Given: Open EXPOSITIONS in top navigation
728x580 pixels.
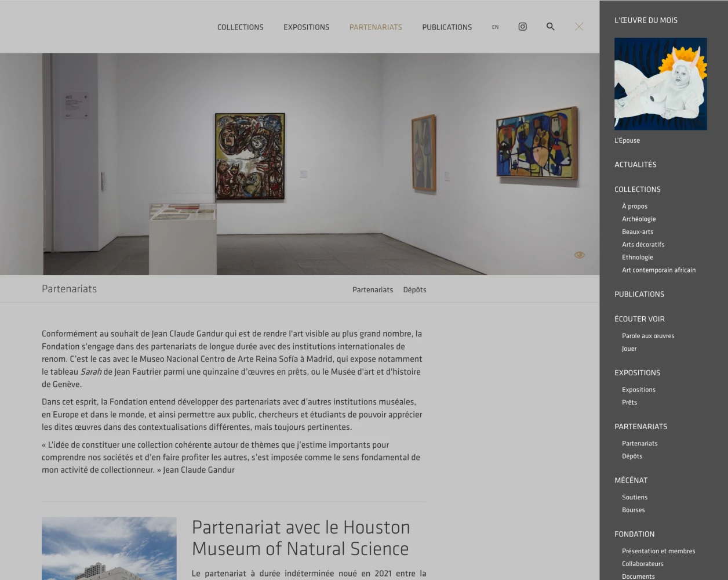Looking at the screenshot, I should click(x=306, y=27).
